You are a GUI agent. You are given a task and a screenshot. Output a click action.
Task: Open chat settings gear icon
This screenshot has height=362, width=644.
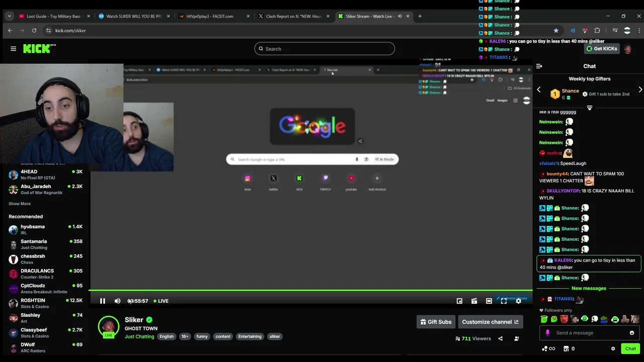(x=613, y=348)
